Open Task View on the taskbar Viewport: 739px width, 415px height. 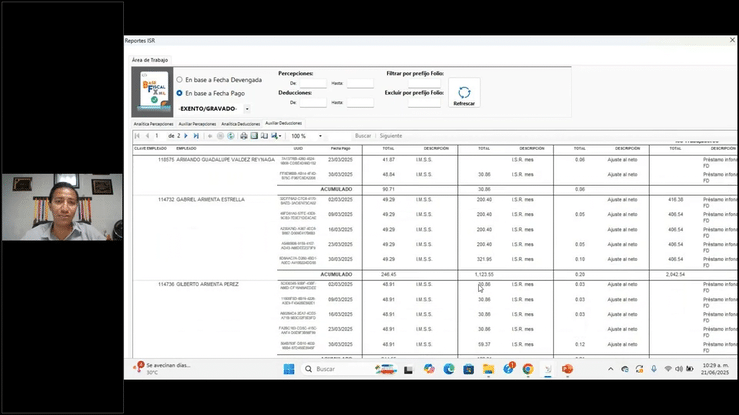coord(408,370)
